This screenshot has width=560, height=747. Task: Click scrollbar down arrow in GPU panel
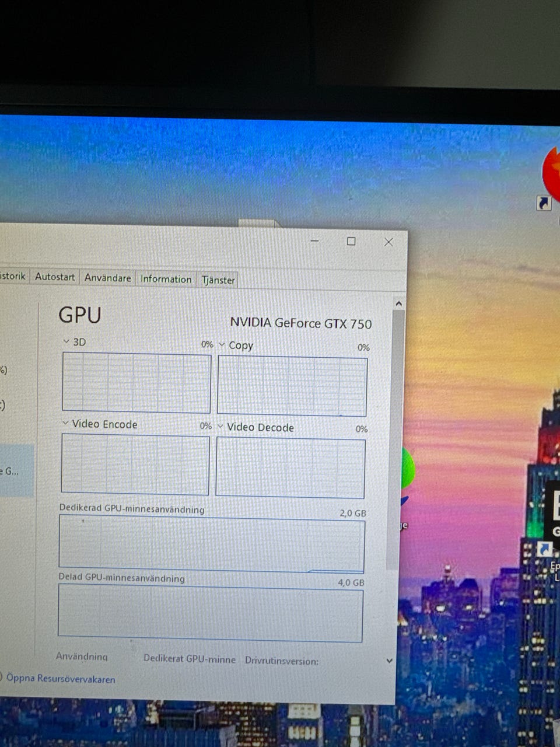pos(390,661)
